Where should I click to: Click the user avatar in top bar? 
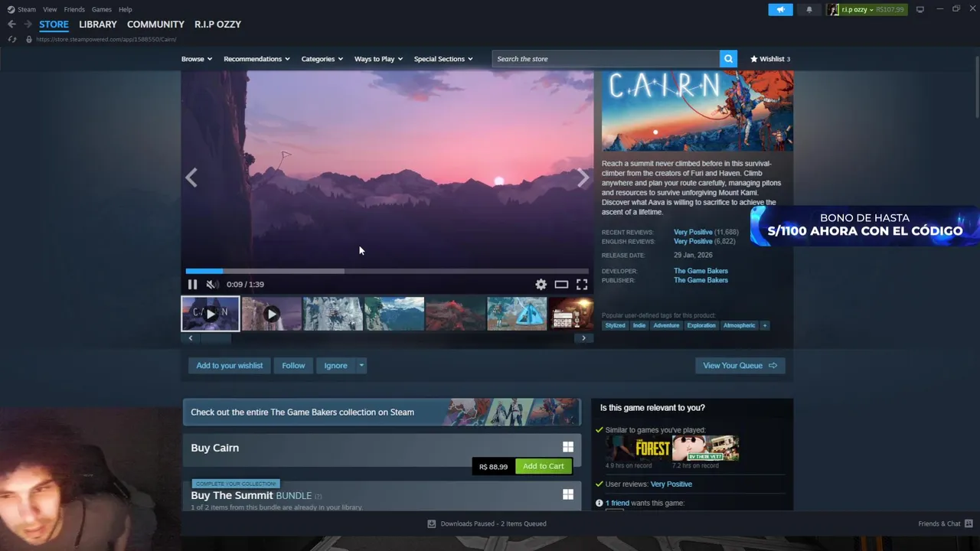pyautogui.click(x=833, y=9)
